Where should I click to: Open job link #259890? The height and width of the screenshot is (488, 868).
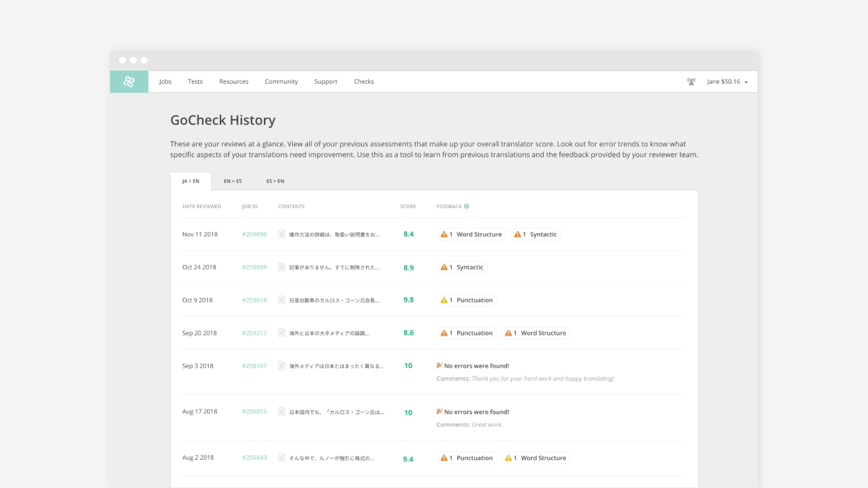(255, 234)
